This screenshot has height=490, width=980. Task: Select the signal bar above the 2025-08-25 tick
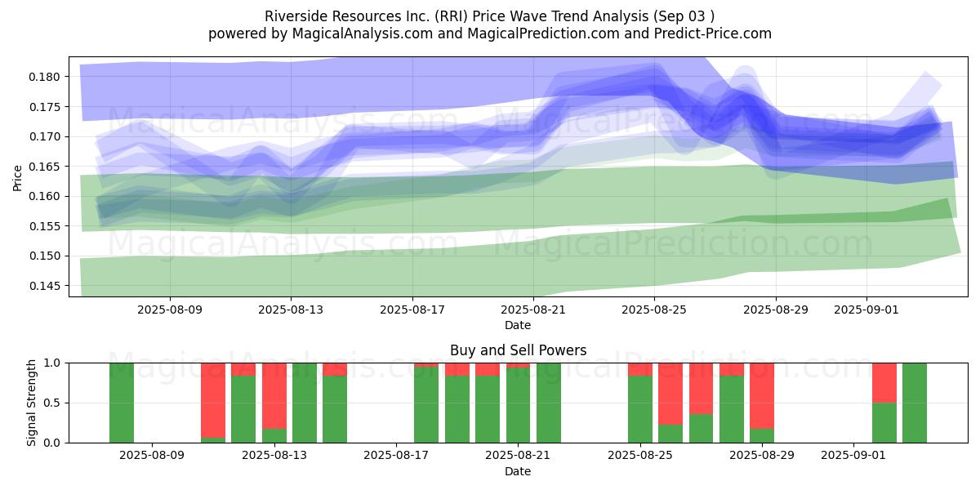tap(640, 403)
